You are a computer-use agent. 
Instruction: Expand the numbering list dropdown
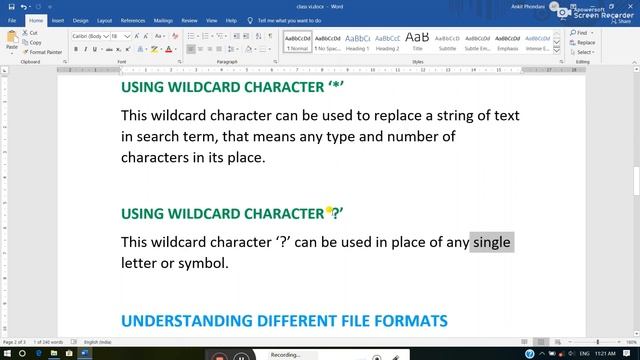click(212, 36)
